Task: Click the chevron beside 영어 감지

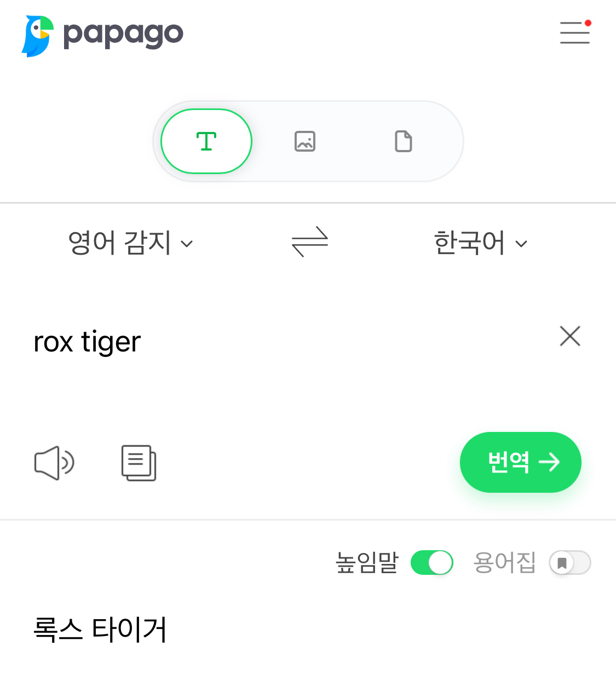Action: 187,244
